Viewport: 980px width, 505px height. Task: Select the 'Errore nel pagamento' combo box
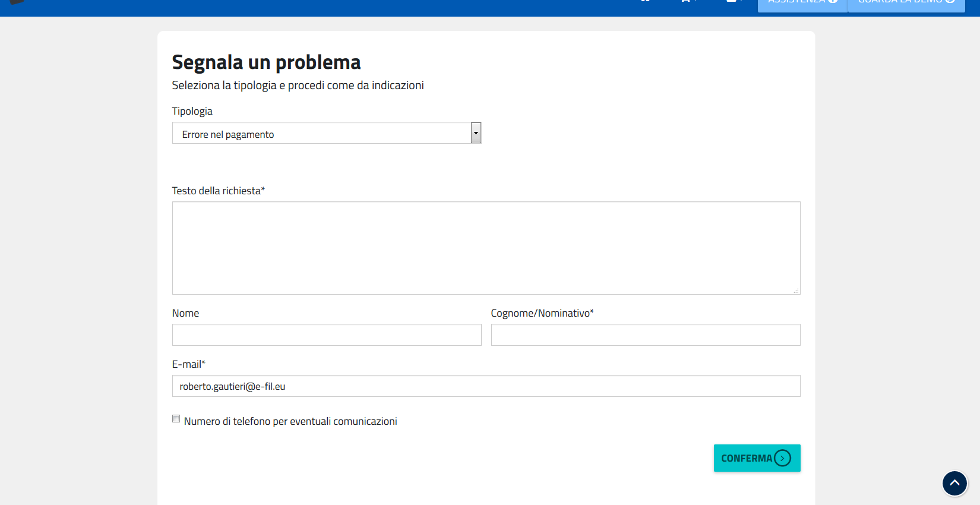(321, 133)
